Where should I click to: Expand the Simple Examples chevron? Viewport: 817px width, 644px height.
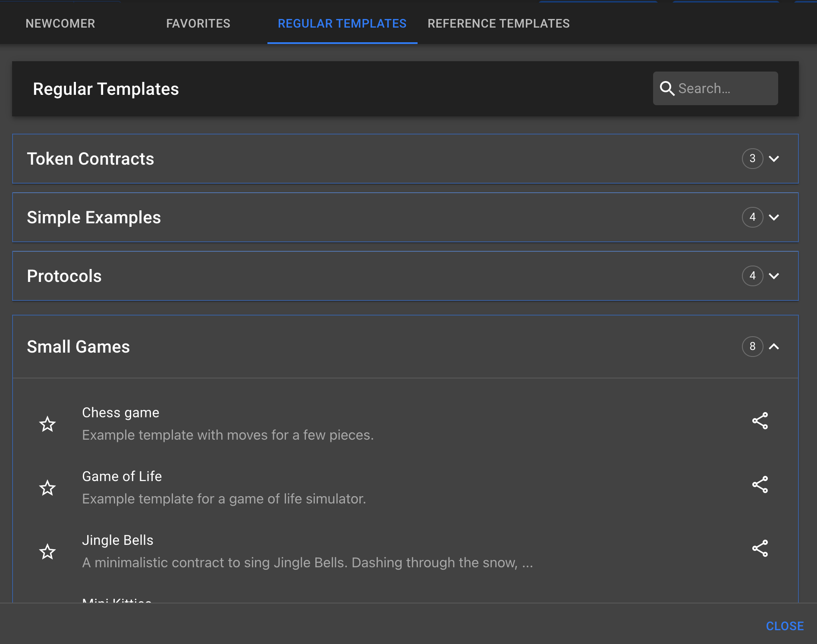[774, 217]
